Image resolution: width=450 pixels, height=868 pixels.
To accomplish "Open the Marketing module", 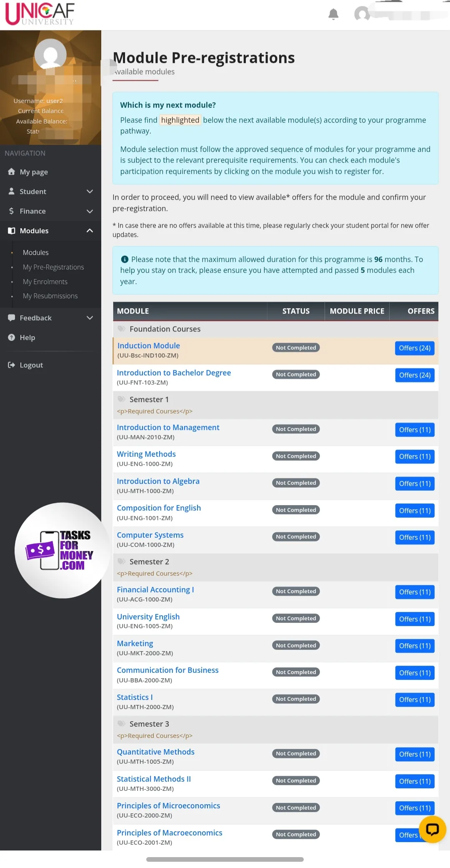I will (135, 644).
